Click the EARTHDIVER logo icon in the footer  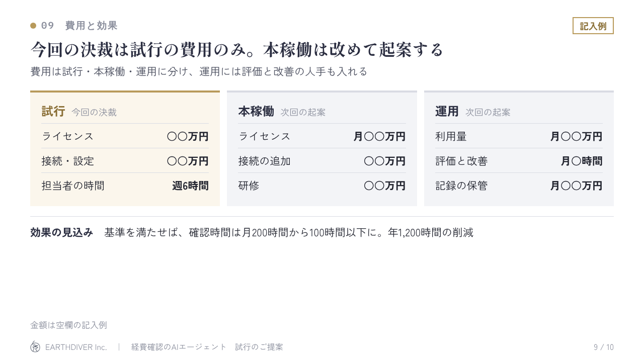35,346
